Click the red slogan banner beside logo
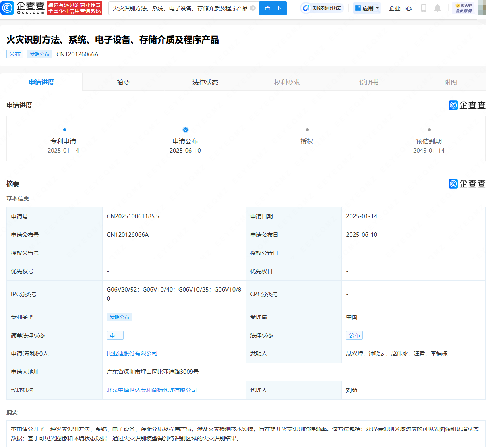This screenshot has height=448, width=486. (74, 8)
